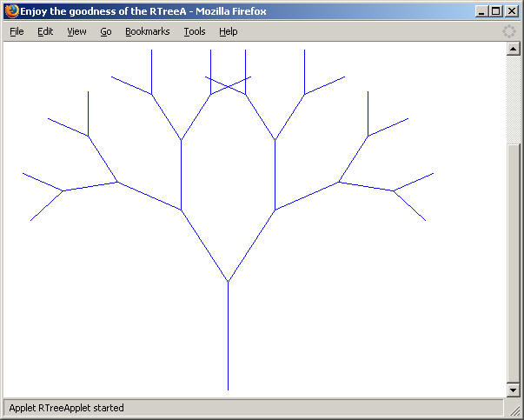Viewport: 524px width, 420px height.
Task: Close the Firefox window
Action: tap(512, 11)
